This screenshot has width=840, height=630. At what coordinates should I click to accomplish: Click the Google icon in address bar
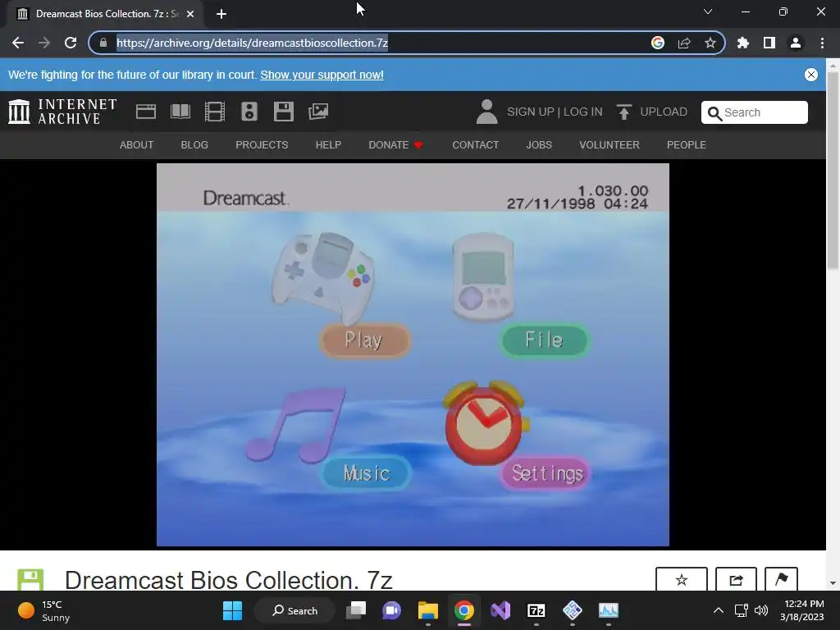click(658, 43)
